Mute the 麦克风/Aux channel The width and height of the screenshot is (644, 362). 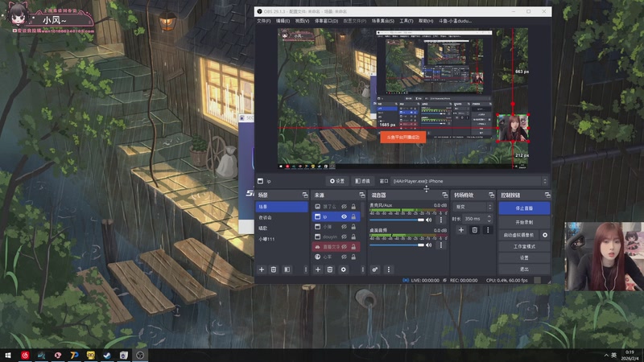pos(429,220)
